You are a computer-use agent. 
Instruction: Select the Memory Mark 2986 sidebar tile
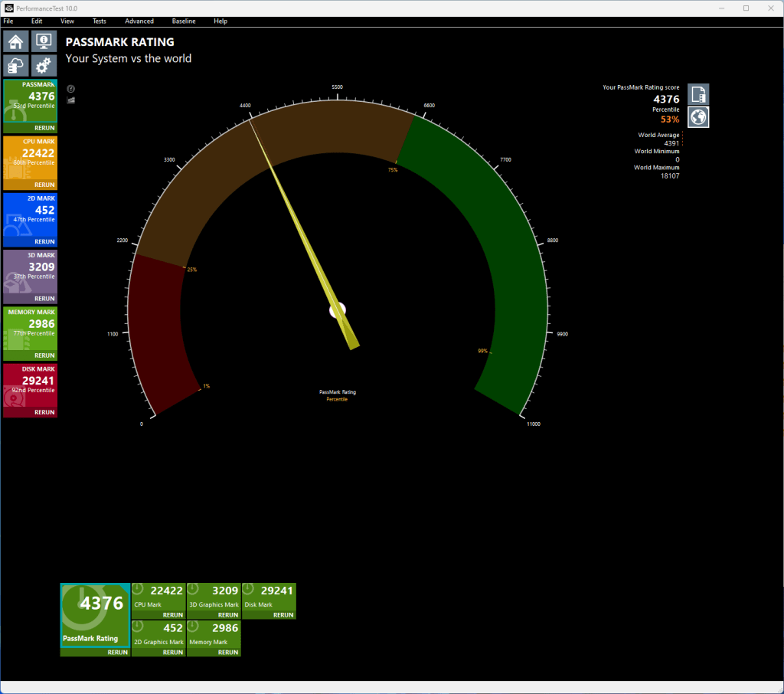(x=31, y=329)
